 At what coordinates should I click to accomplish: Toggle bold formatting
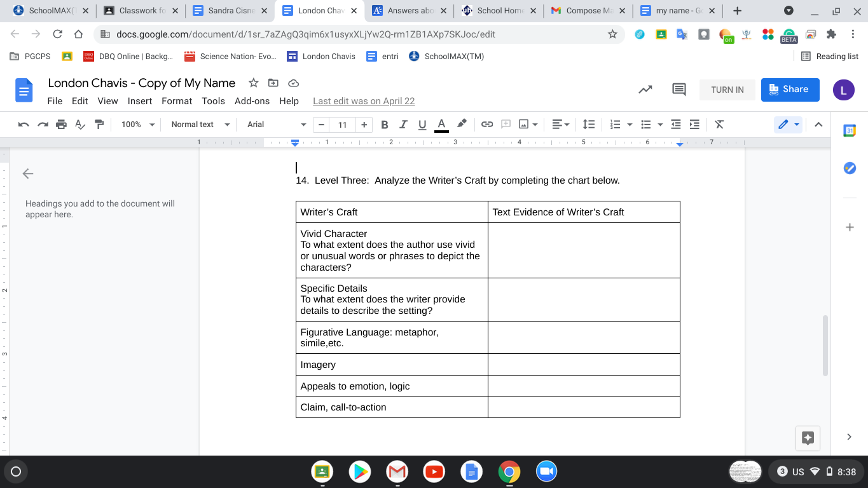tap(384, 125)
